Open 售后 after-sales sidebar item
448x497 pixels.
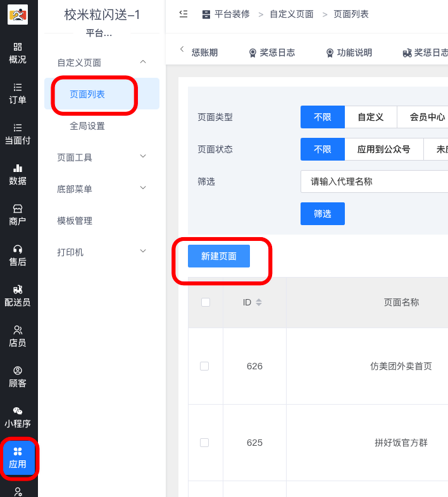18,256
